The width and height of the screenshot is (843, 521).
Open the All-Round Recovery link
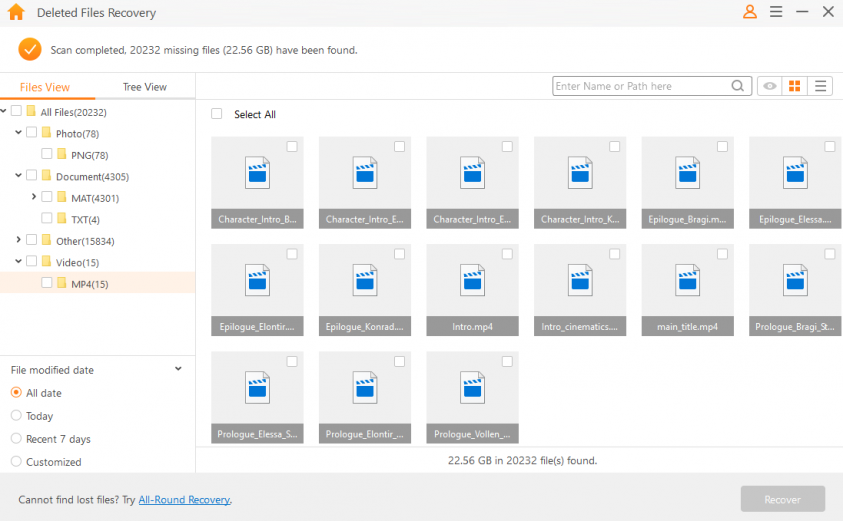point(184,499)
